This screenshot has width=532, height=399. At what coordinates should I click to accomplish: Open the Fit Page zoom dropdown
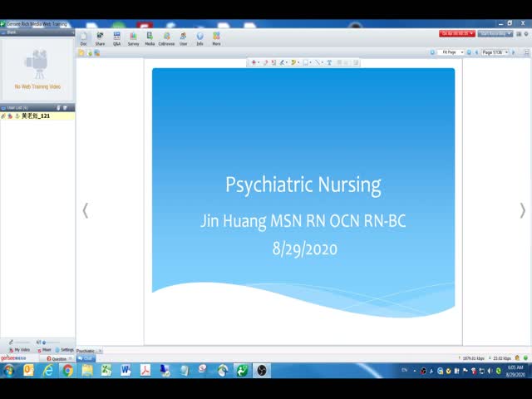(451, 52)
